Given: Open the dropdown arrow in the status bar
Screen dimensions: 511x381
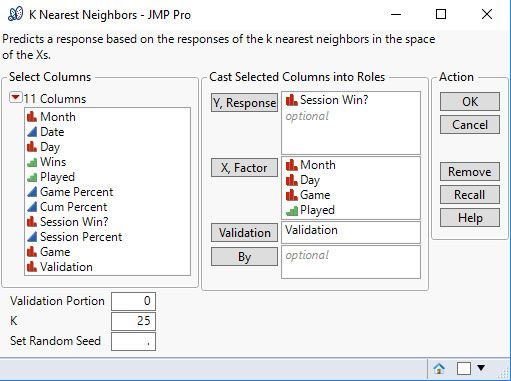Looking at the screenshot, I should (x=481, y=368).
